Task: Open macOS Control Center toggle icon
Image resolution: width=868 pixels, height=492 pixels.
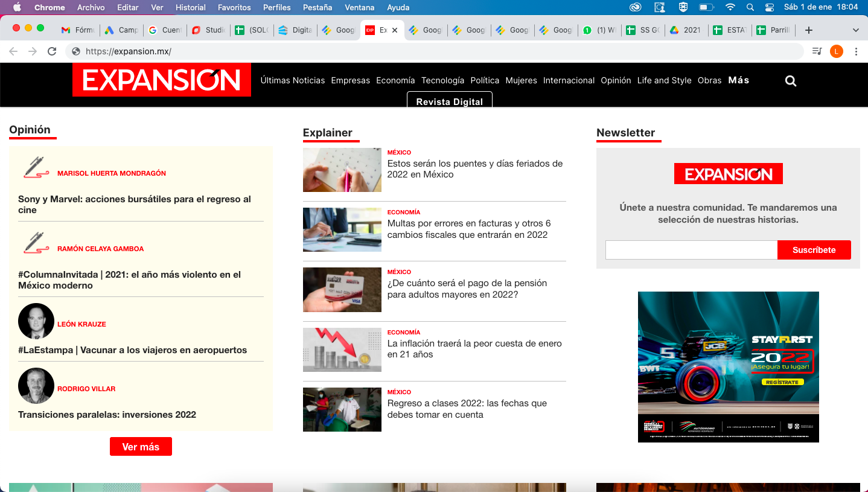Action: click(770, 7)
